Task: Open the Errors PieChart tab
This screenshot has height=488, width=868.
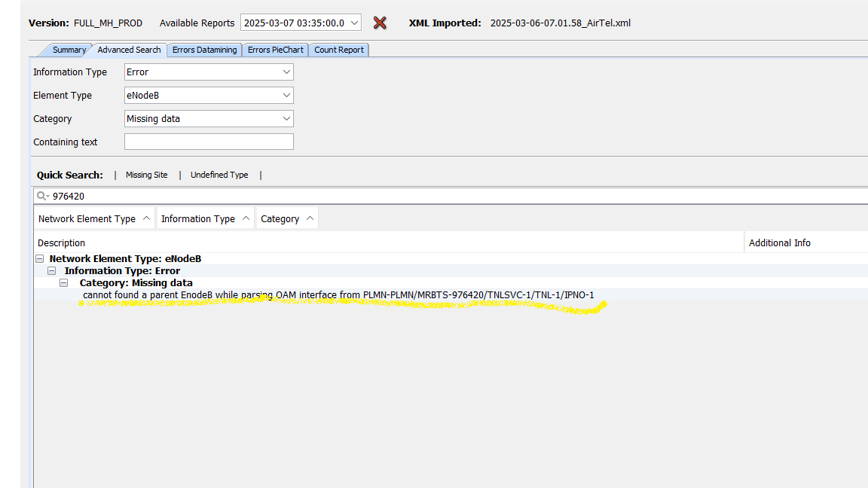Action: click(x=275, y=50)
